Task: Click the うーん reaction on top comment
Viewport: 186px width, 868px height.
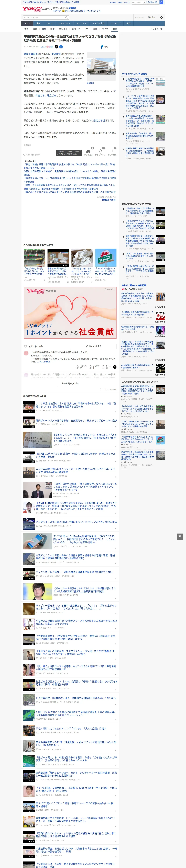Action: tap(106, 367)
